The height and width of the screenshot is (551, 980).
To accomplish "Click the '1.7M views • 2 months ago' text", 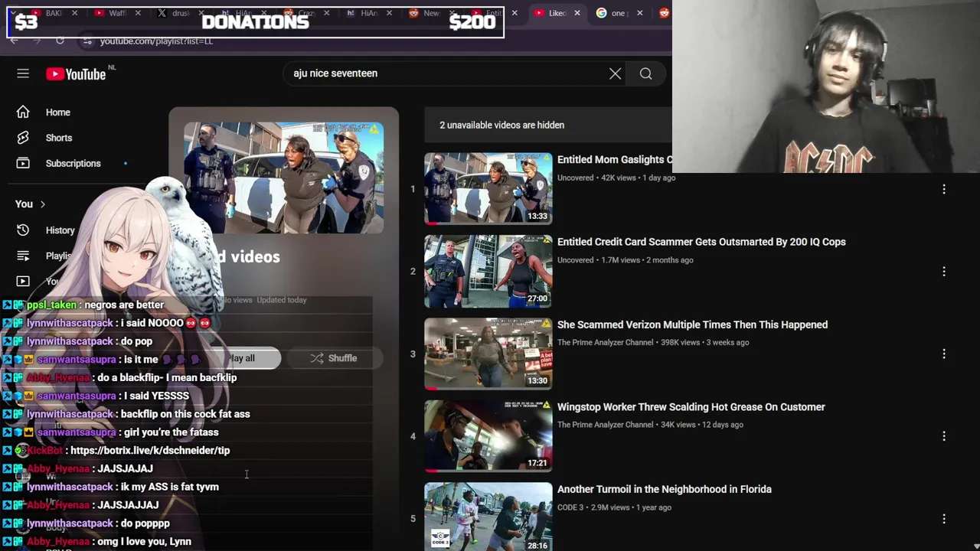I will tap(647, 260).
